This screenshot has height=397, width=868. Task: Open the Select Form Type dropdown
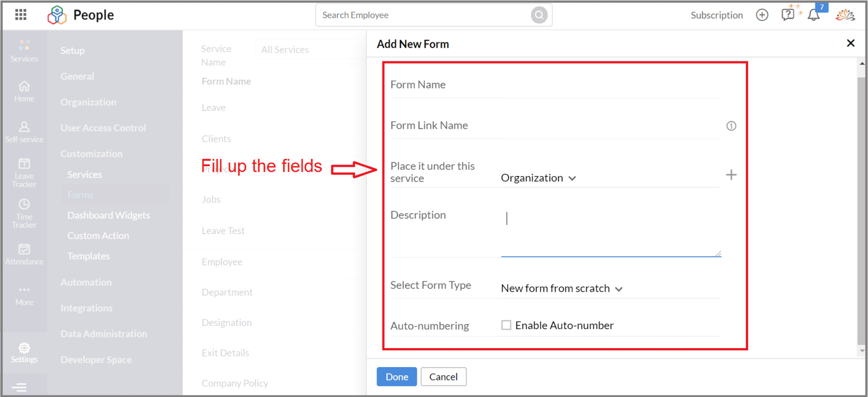(x=561, y=288)
